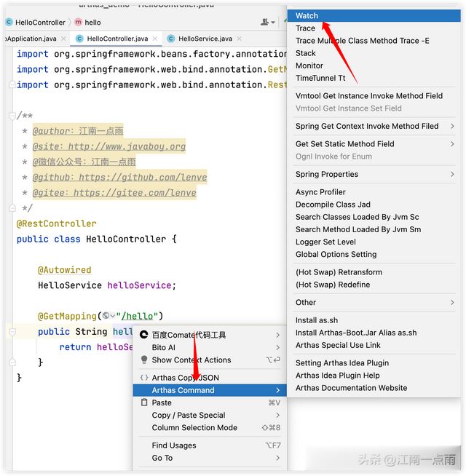
Task: Expand Spring Properties submenu
Action: pos(374,174)
